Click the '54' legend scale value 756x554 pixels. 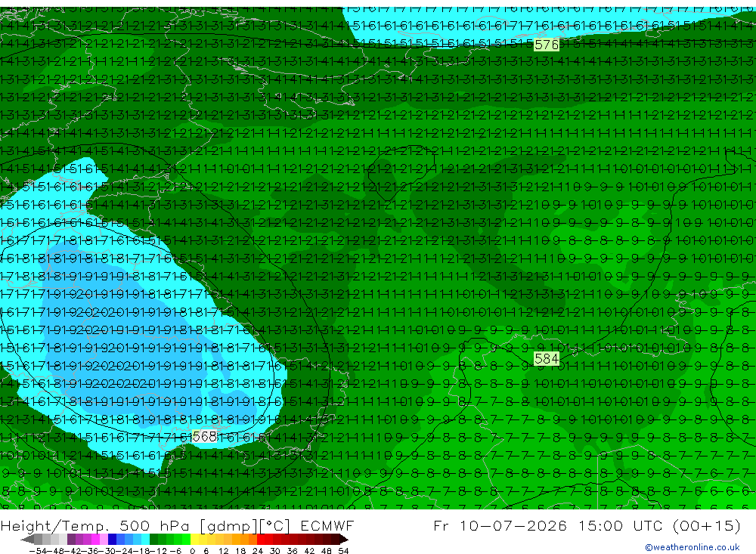[343, 551]
